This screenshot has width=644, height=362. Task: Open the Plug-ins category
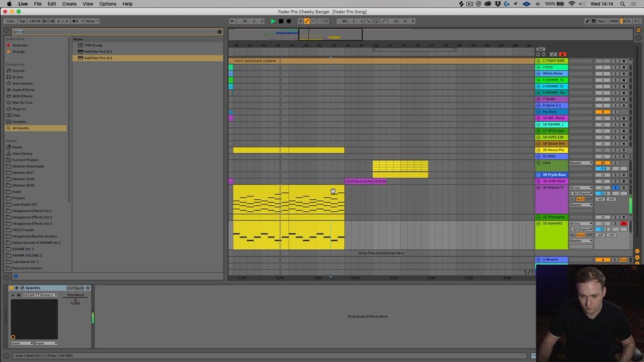[x=19, y=109]
